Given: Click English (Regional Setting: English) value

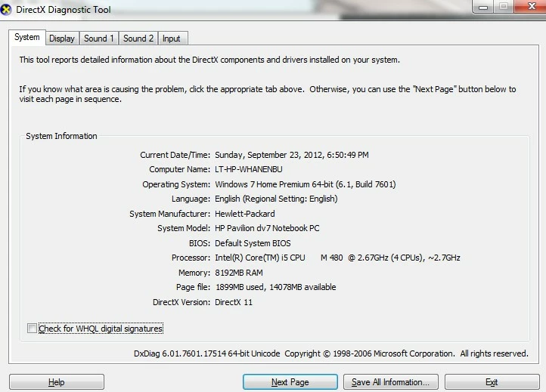Looking at the screenshot, I should 276,199.
